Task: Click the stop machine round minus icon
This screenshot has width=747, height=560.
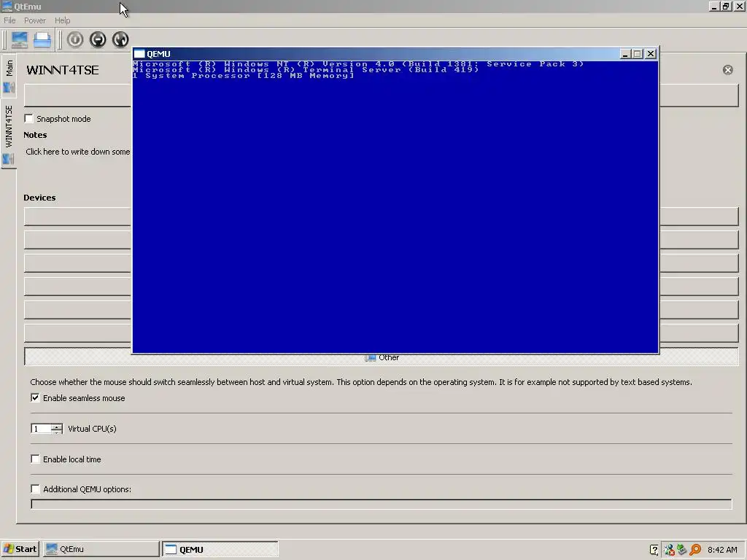Action: (98, 39)
